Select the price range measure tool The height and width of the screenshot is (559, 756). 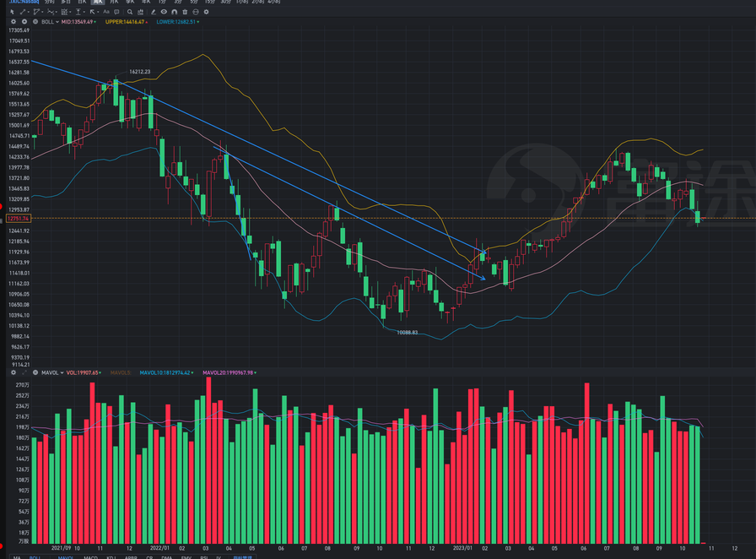(78, 12)
